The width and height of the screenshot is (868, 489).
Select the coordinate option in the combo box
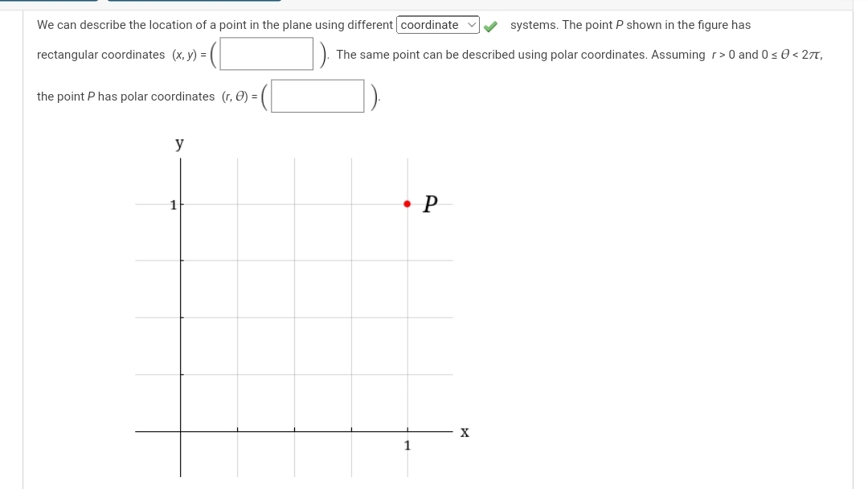tap(434, 25)
